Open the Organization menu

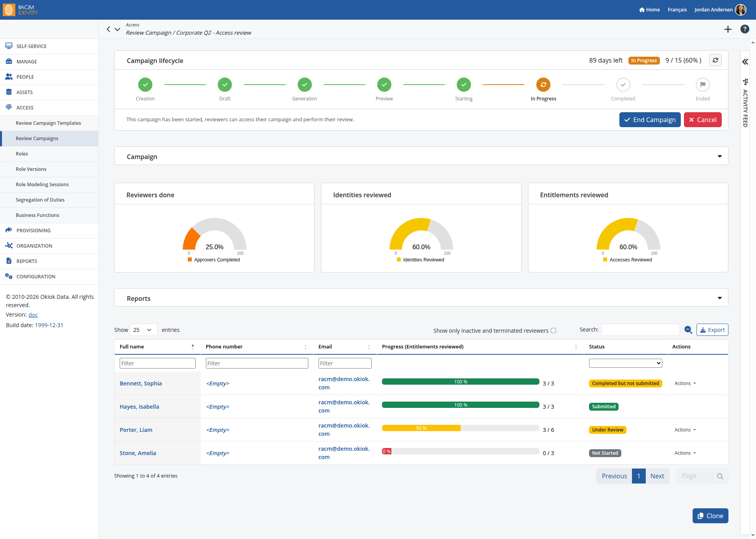49,246
